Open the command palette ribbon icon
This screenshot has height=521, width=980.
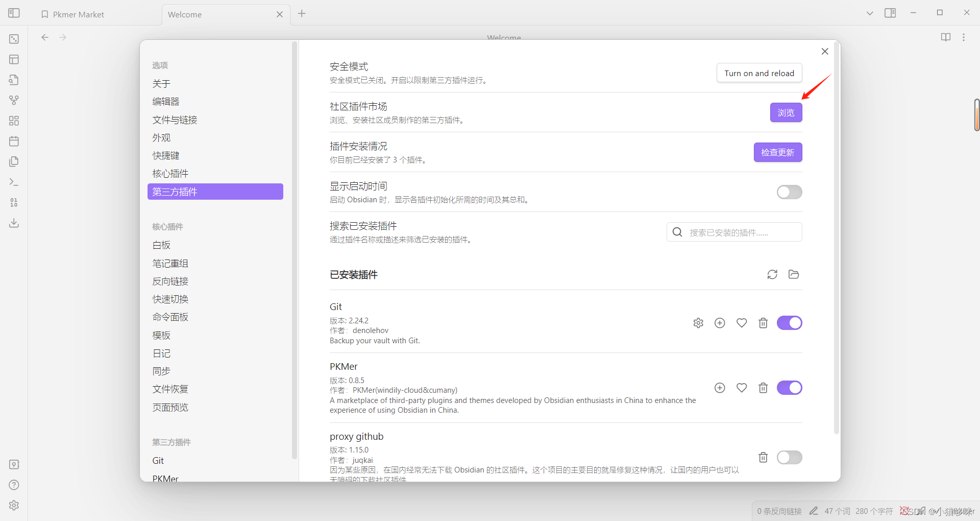pyautogui.click(x=14, y=182)
